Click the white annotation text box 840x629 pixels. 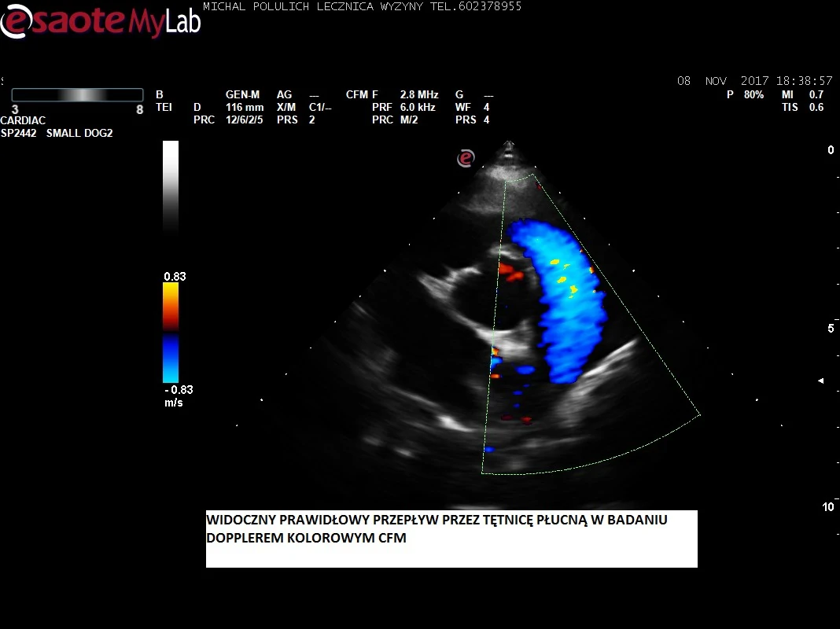tap(451, 539)
